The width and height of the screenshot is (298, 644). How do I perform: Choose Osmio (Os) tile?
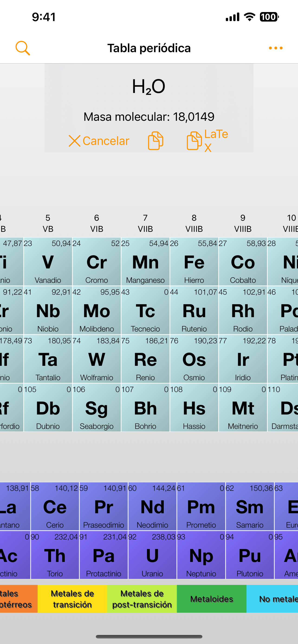[x=194, y=359]
